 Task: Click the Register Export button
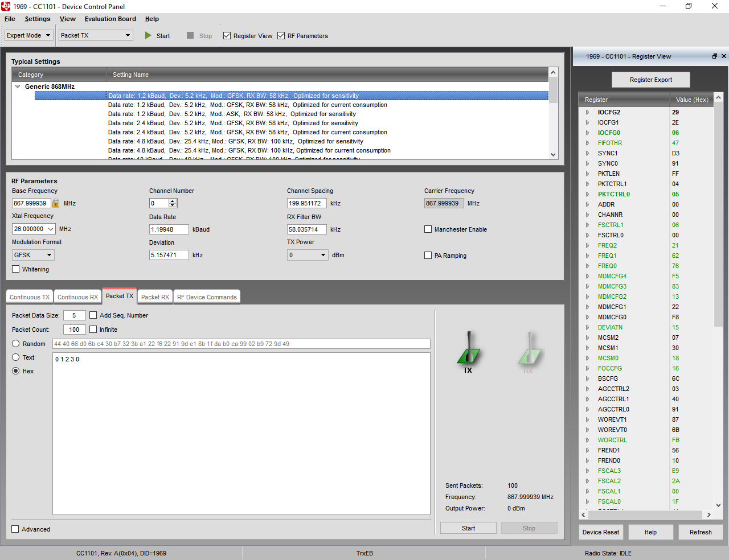(x=650, y=79)
